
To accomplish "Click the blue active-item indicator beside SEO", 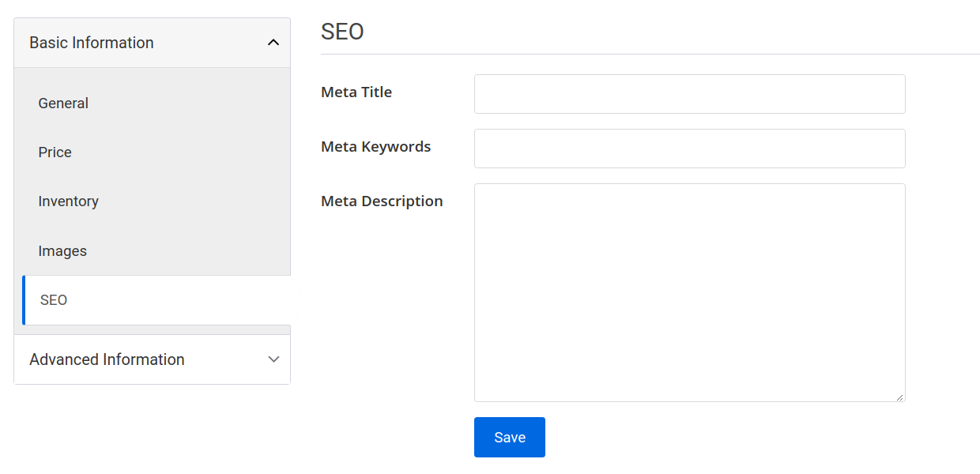I will tap(24, 300).
